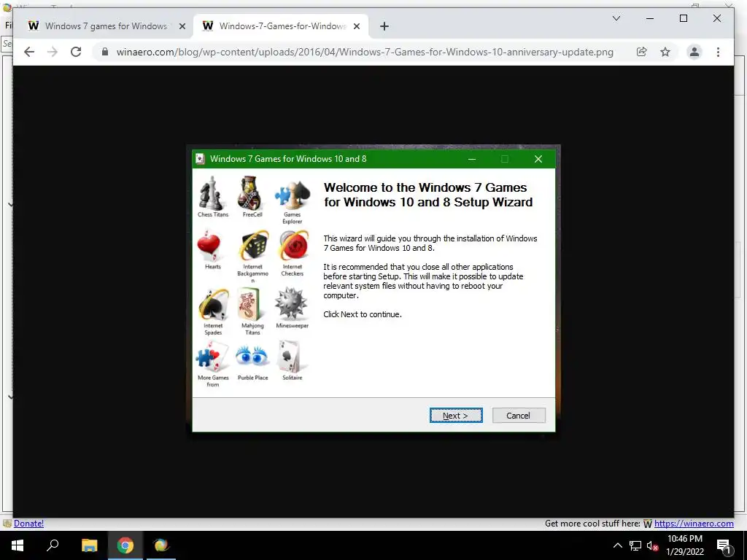747x560 pixels.
Task: Click the Hearts game icon
Action: [x=209, y=246]
